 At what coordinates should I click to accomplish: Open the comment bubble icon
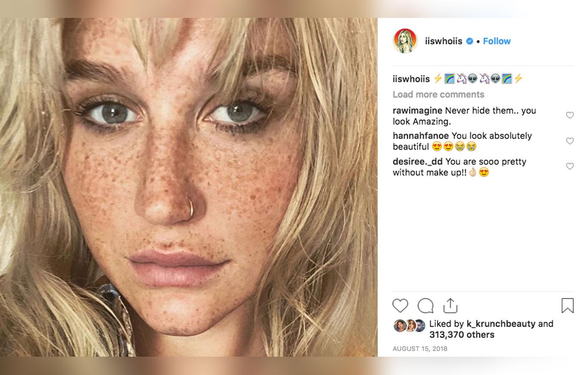tap(425, 306)
